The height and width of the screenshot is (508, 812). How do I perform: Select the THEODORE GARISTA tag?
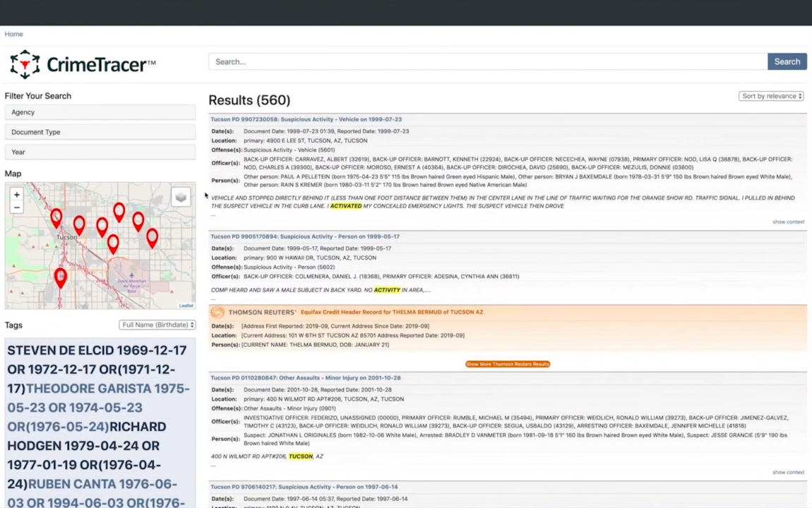point(98,408)
